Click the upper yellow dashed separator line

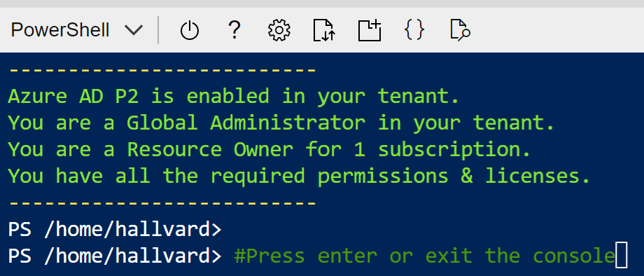(x=162, y=71)
